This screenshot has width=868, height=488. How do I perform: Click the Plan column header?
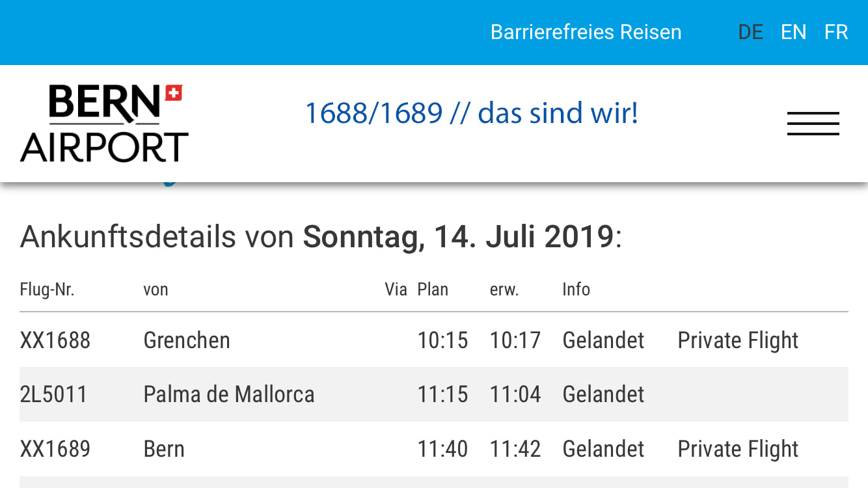[x=433, y=290]
